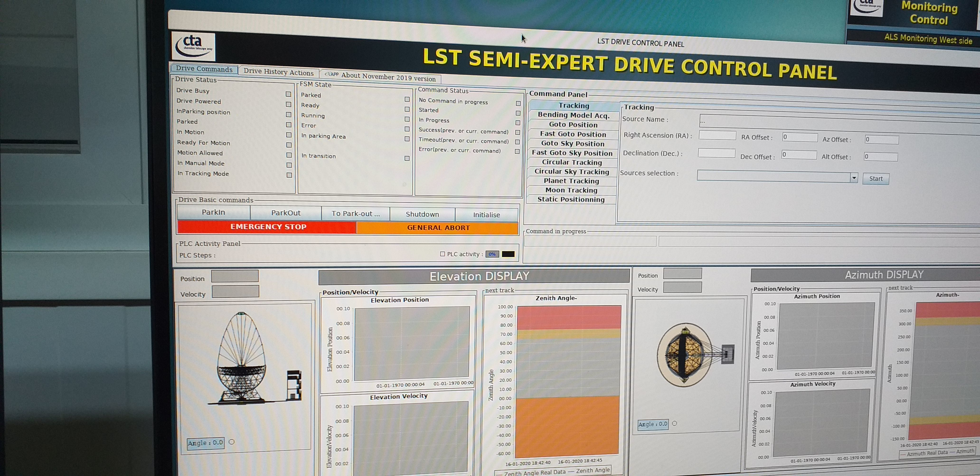
Task: Select Fast Goto Sky Position command
Action: coord(572,153)
